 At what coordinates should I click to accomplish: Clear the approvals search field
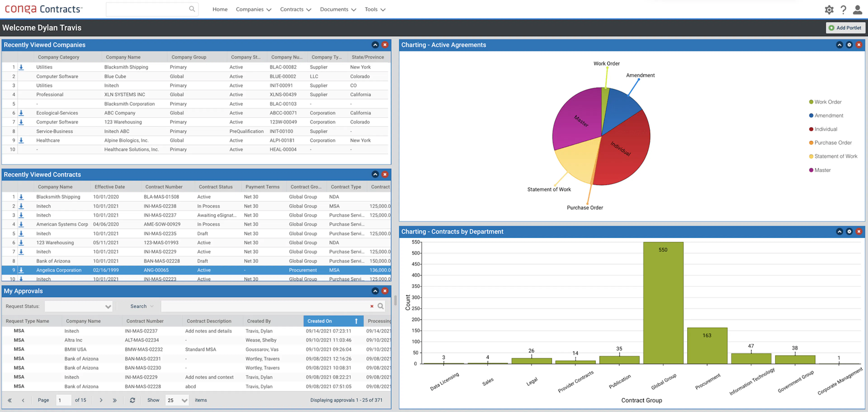point(372,306)
